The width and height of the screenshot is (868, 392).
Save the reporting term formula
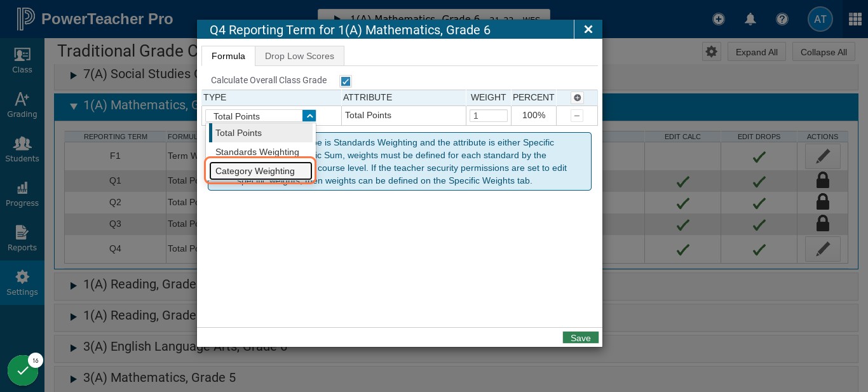580,338
